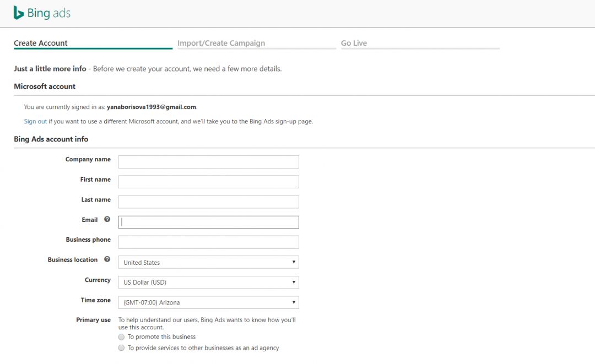The image size is (595, 364).
Task: Click inside the Email input field
Action: pos(208,222)
